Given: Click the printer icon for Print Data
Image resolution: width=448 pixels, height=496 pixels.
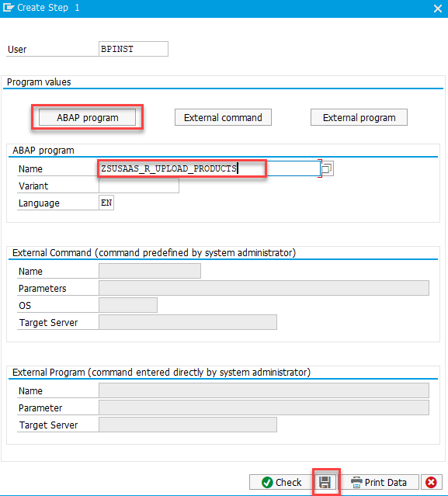Looking at the screenshot, I should [356, 482].
